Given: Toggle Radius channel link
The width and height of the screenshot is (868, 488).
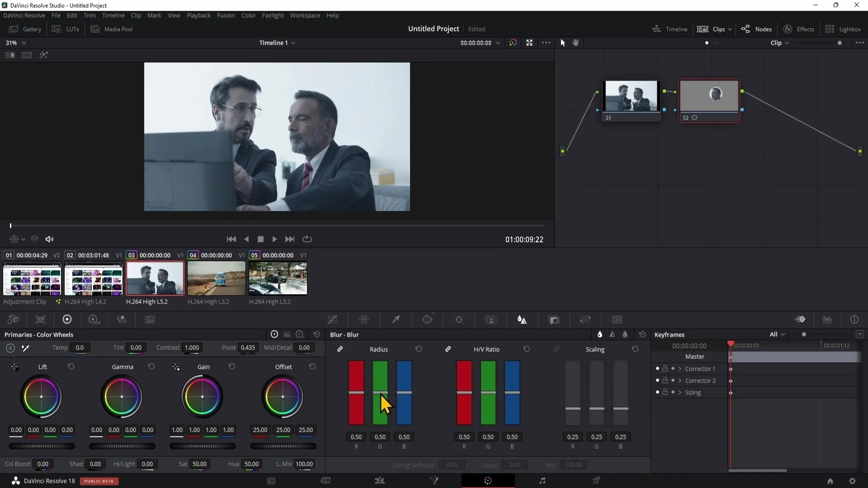Looking at the screenshot, I should point(340,349).
